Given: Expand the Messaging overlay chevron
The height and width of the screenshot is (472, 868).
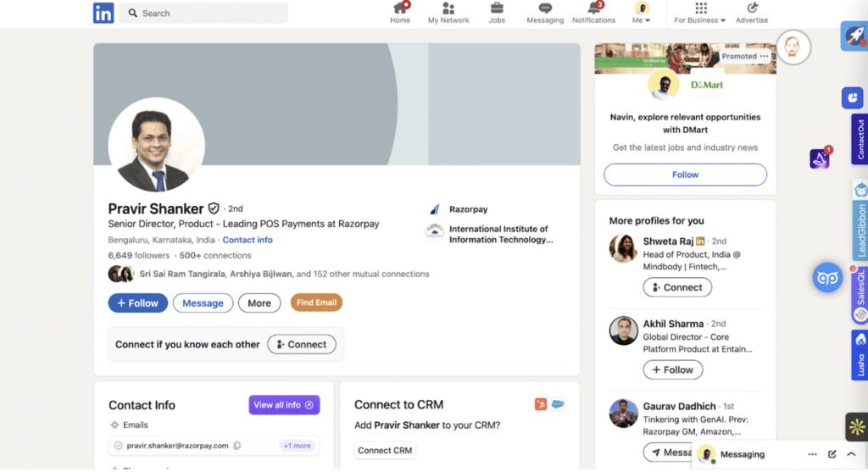Looking at the screenshot, I should click(851, 454).
